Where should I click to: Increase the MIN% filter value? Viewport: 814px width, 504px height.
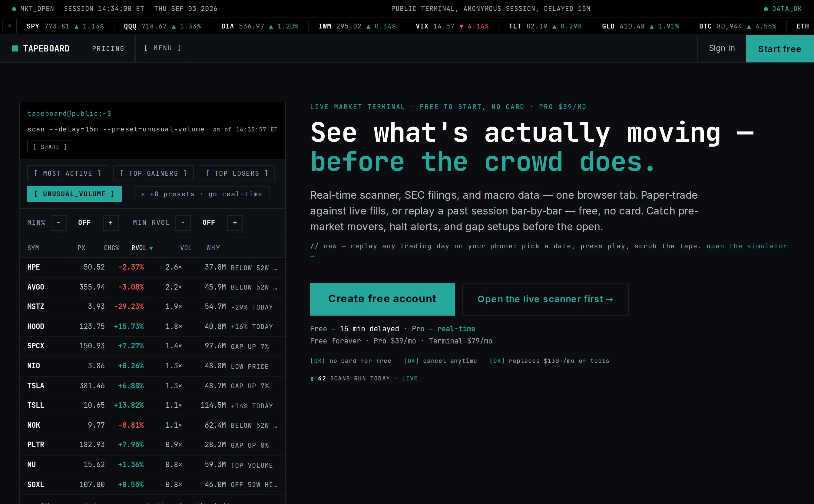[111, 223]
